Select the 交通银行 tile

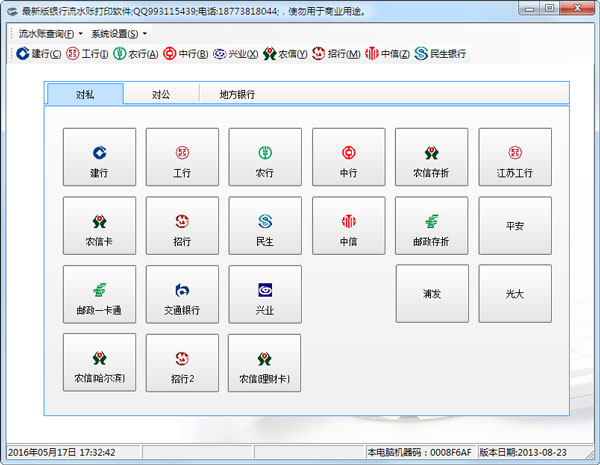click(x=182, y=294)
